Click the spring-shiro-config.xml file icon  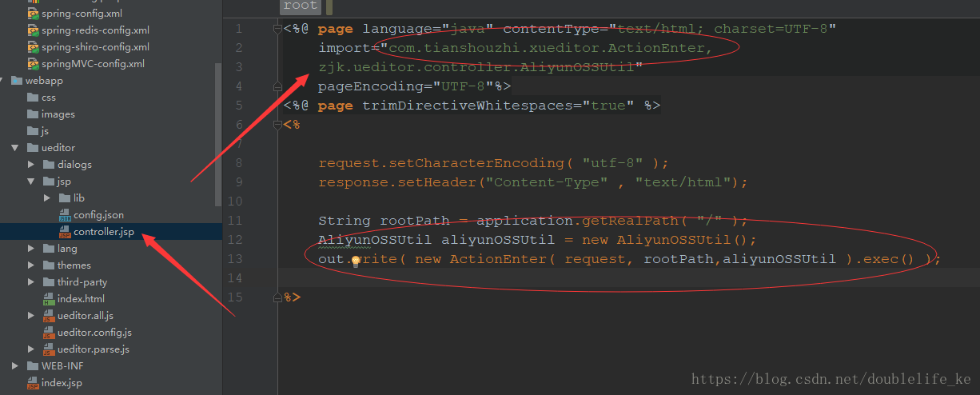33,47
